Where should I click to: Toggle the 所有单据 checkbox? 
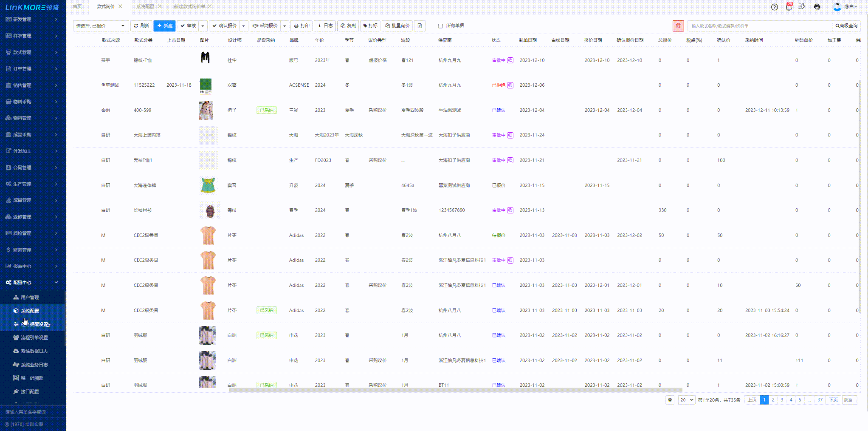440,26
